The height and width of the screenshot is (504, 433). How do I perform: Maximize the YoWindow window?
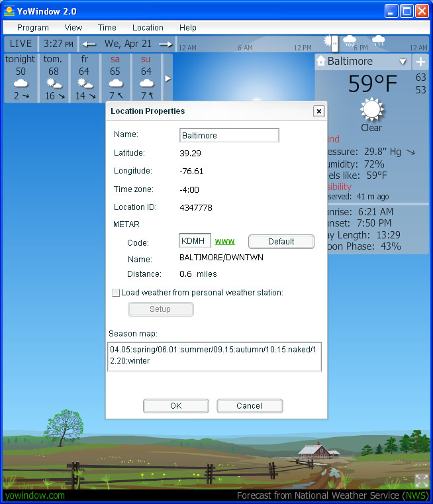[x=407, y=11]
